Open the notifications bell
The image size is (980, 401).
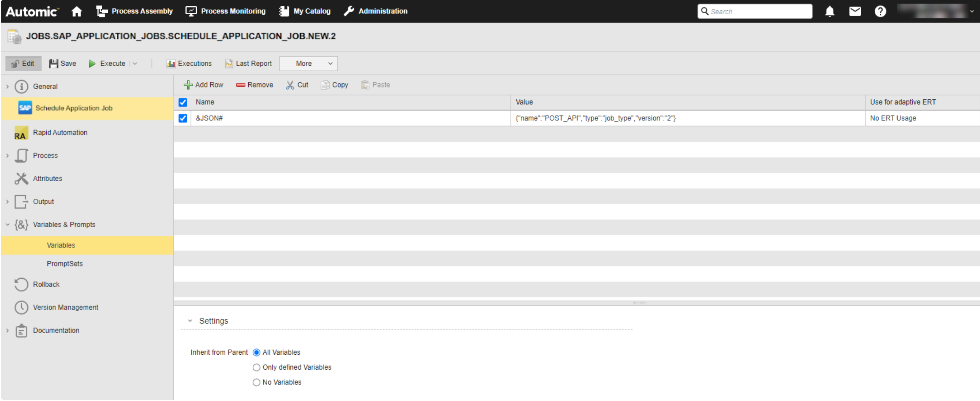(x=830, y=11)
